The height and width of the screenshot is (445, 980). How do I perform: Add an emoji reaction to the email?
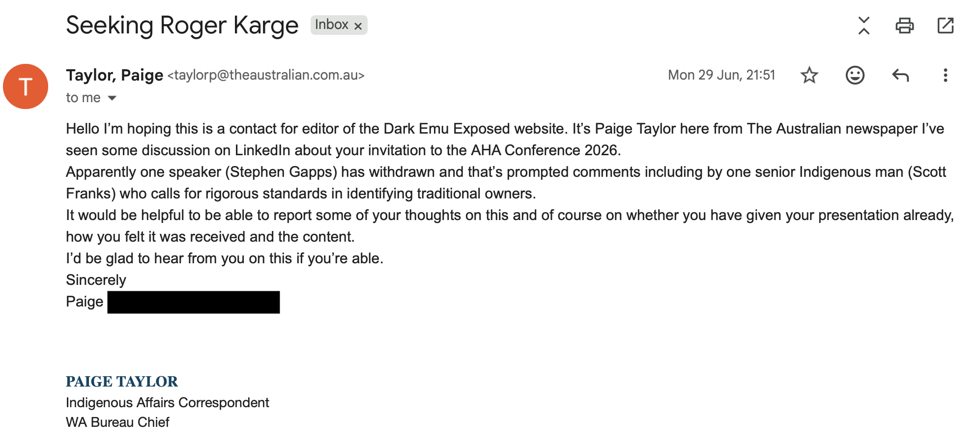coord(855,75)
